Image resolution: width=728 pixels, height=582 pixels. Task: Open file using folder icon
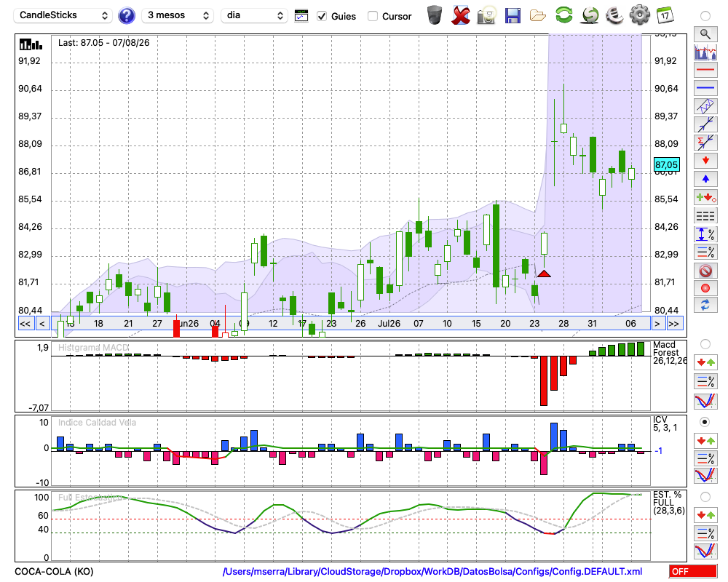pos(538,16)
